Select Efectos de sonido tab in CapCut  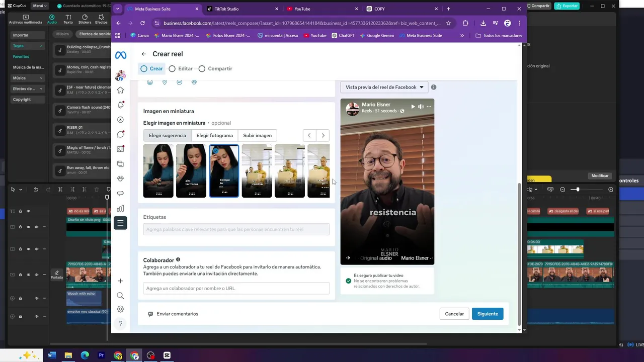pos(95,34)
